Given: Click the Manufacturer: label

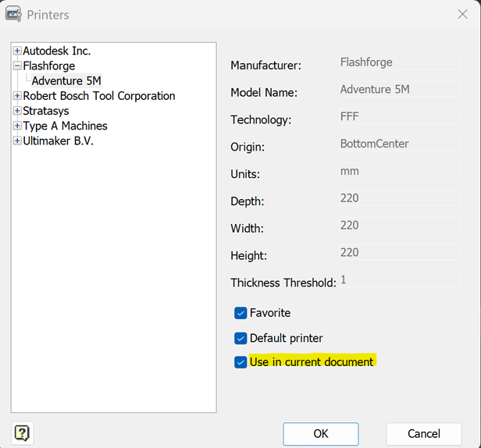Looking at the screenshot, I should tap(266, 66).
